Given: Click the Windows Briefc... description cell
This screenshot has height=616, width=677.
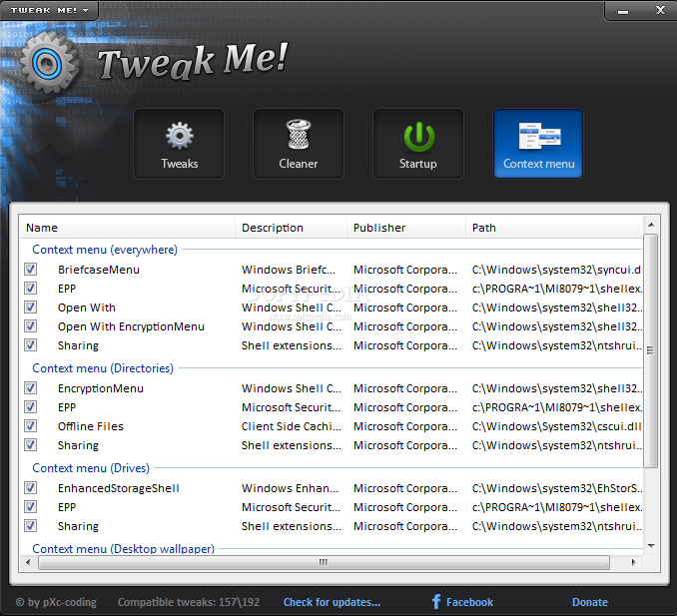Looking at the screenshot, I should pyautogui.click(x=289, y=270).
